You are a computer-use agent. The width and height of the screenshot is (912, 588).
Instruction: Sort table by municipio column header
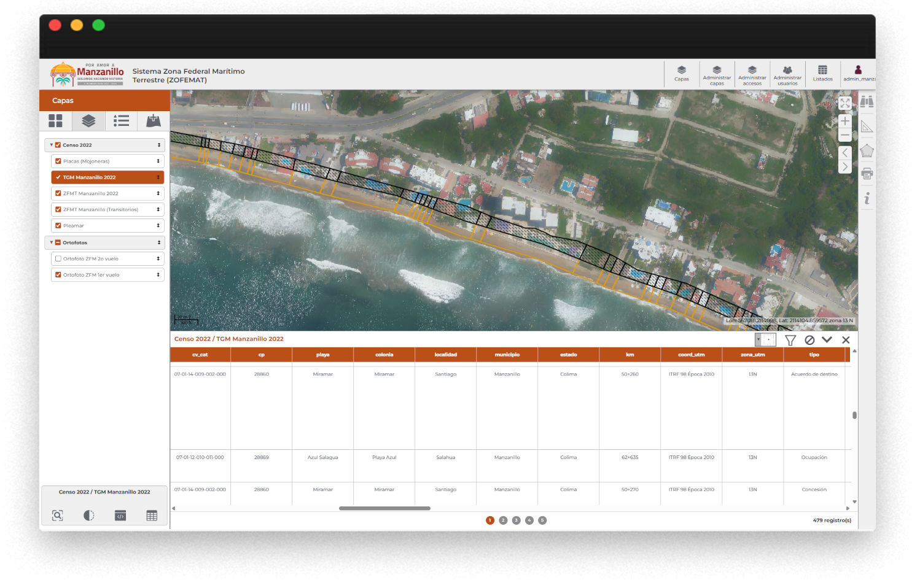pyautogui.click(x=507, y=355)
